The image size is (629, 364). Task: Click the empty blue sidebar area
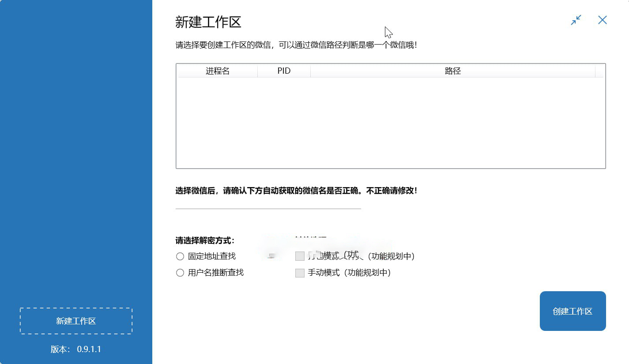[76, 154]
